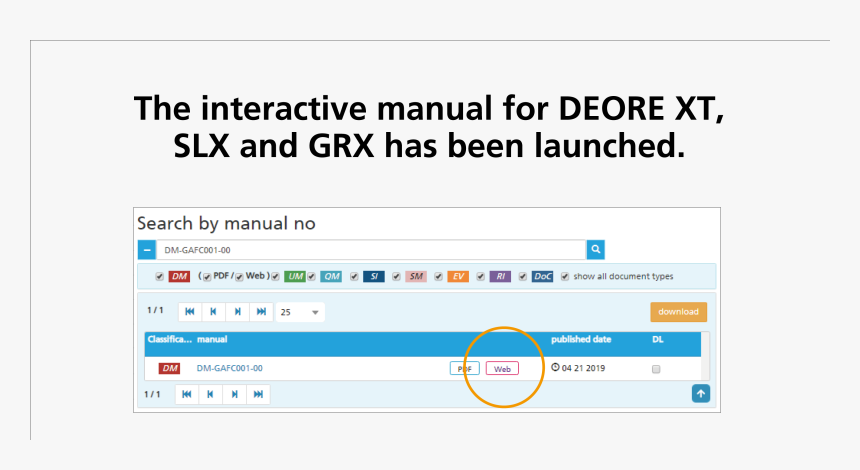This screenshot has width=860, height=470.
Task: Toggle the DM filter checkbox
Action: click(160, 276)
